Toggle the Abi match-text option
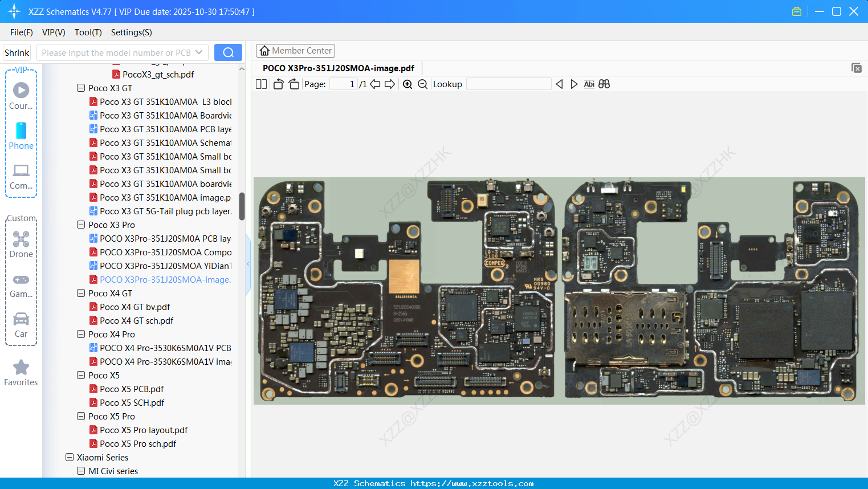Image resolution: width=868 pixels, height=489 pixels. (589, 84)
